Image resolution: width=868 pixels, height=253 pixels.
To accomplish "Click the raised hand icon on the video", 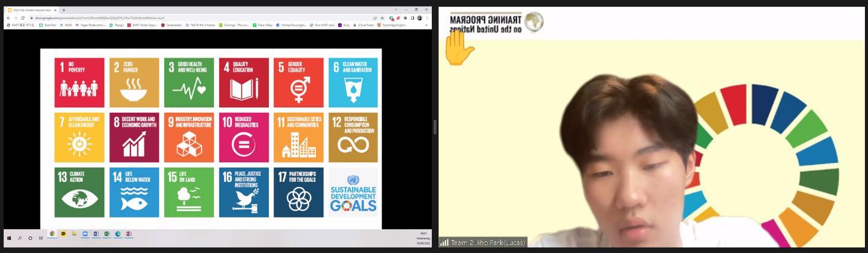I will click(459, 48).
